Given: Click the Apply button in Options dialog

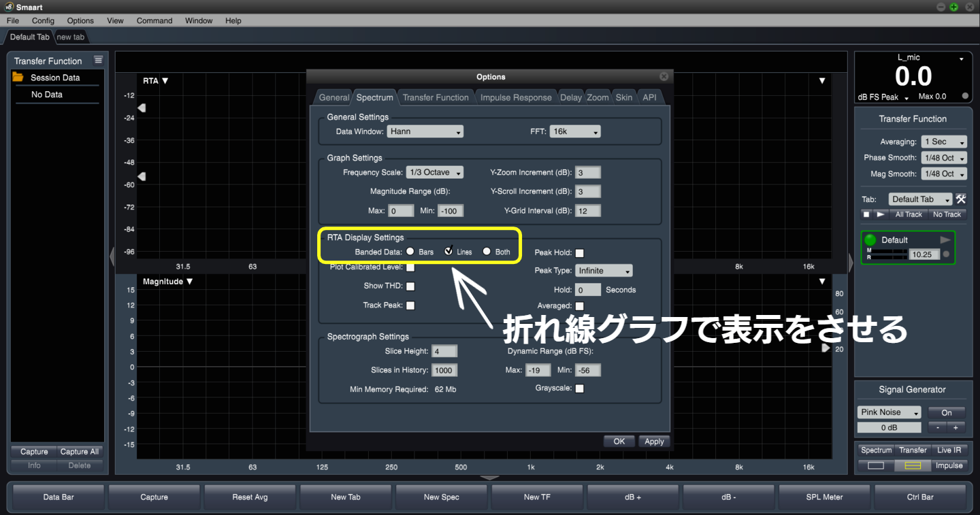Looking at the screenshot, I should tap(654, 442).
